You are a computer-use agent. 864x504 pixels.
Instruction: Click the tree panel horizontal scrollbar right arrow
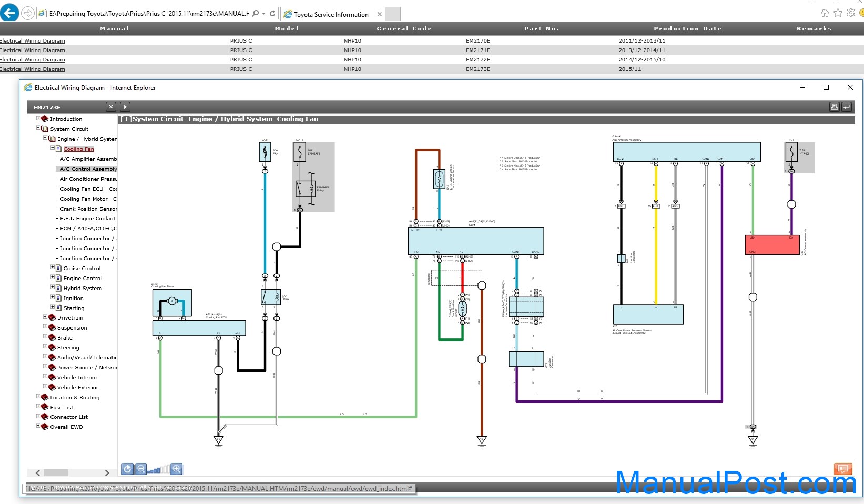coord(107,472)
